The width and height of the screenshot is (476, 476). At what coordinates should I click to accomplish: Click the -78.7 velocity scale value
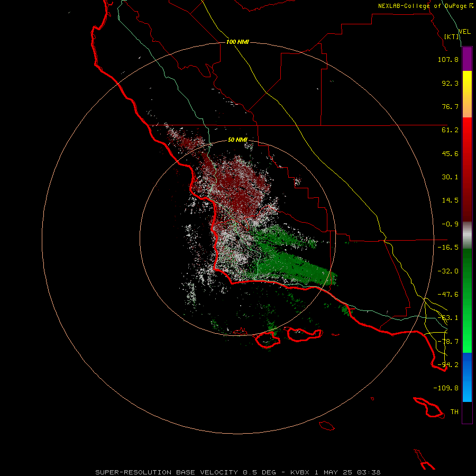pyautogui.click(x=448, y=342)
